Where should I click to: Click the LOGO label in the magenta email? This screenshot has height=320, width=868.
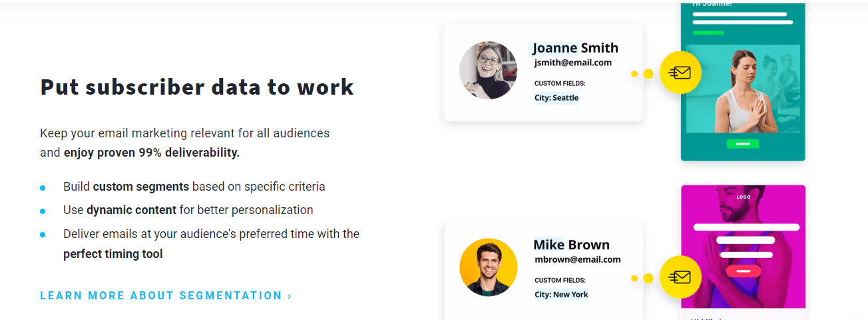point(743,197)
